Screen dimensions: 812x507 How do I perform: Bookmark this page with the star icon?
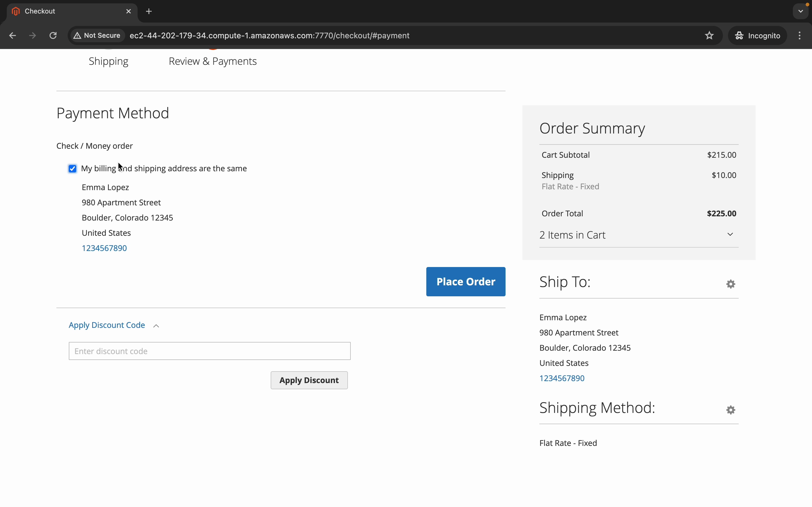[709, 35]
